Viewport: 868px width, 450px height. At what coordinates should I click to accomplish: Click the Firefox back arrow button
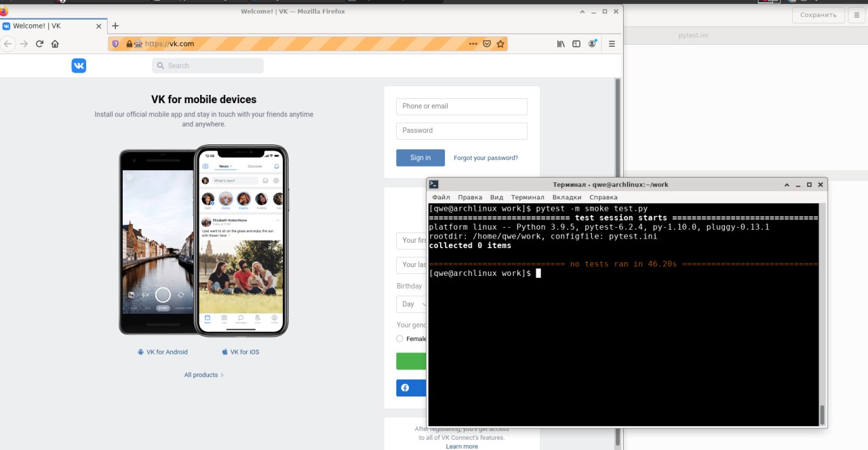tap(7, 43)
